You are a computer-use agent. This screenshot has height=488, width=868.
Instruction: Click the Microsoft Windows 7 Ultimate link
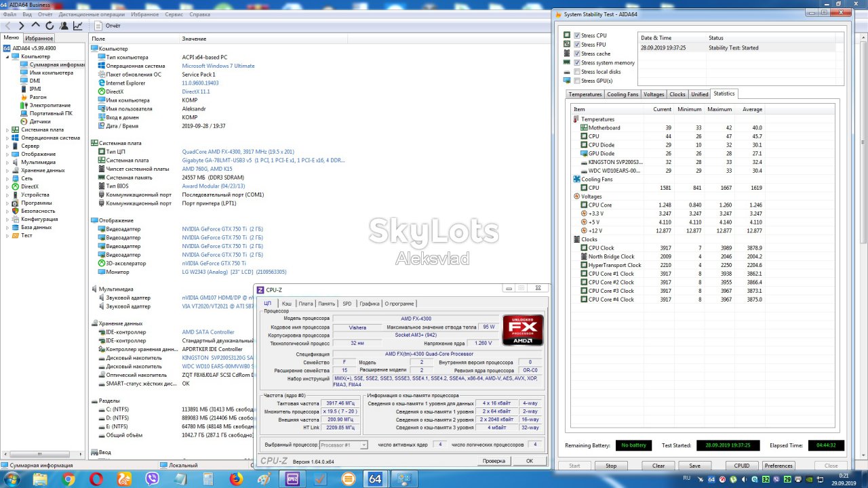[x=218, y=66]
